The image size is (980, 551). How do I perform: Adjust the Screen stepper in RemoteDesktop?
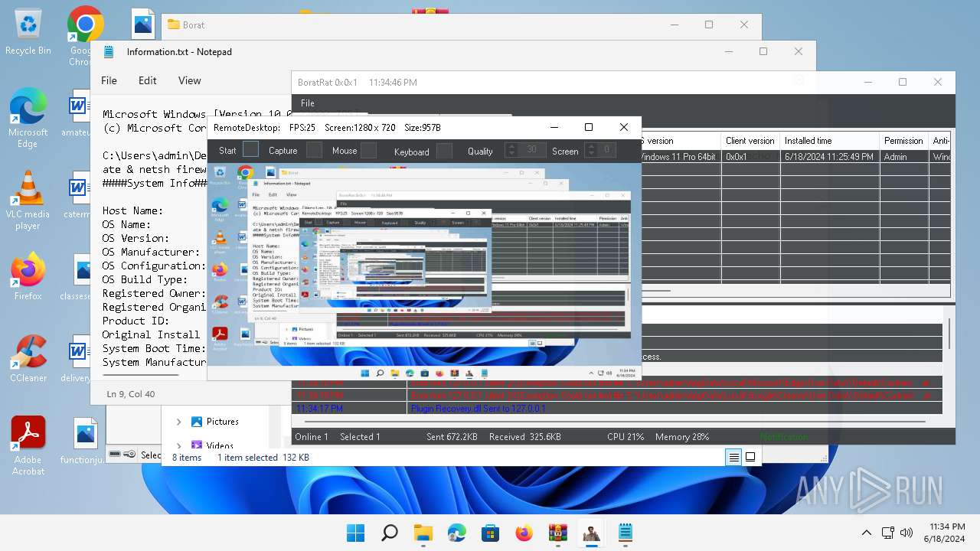tap(590, 150)
